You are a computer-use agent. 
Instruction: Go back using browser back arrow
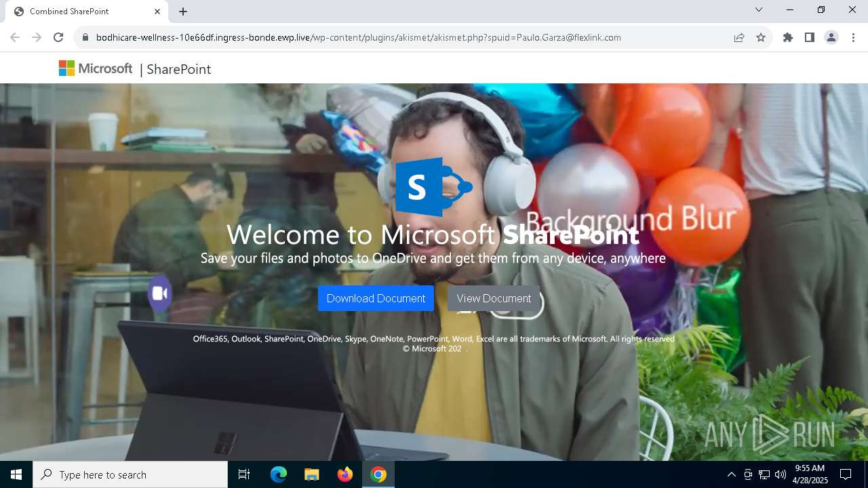pos(15,37)
